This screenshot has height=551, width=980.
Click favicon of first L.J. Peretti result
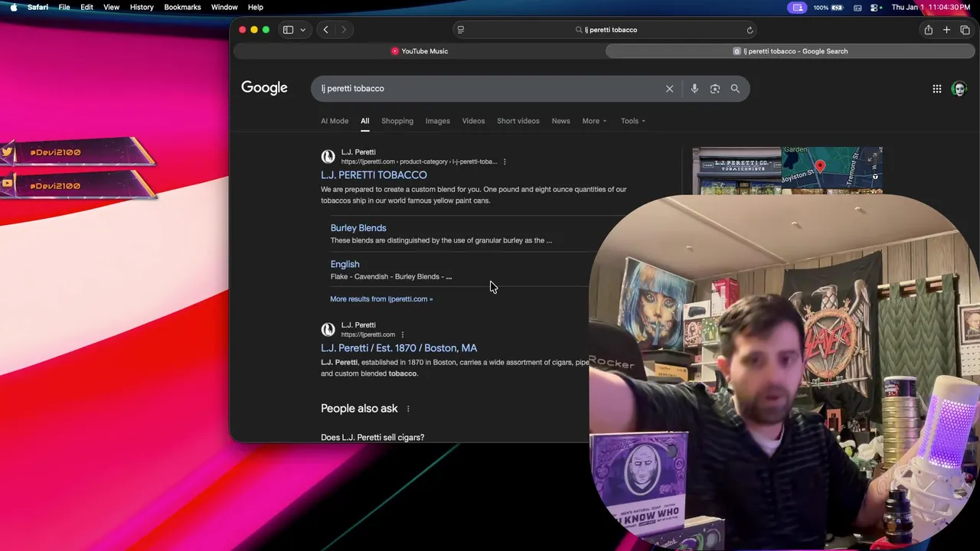tap(328, 157)
